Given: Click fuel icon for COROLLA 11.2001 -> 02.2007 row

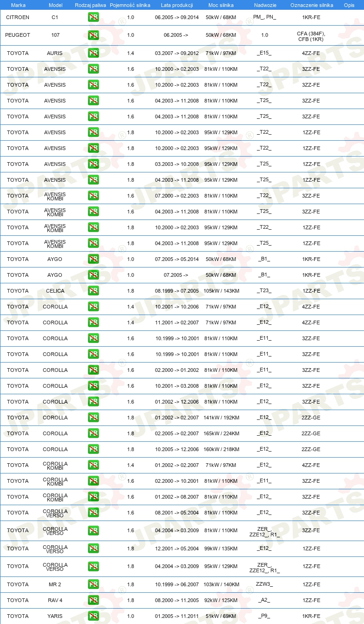Looking at the screenshot, I should click(93, 322).
